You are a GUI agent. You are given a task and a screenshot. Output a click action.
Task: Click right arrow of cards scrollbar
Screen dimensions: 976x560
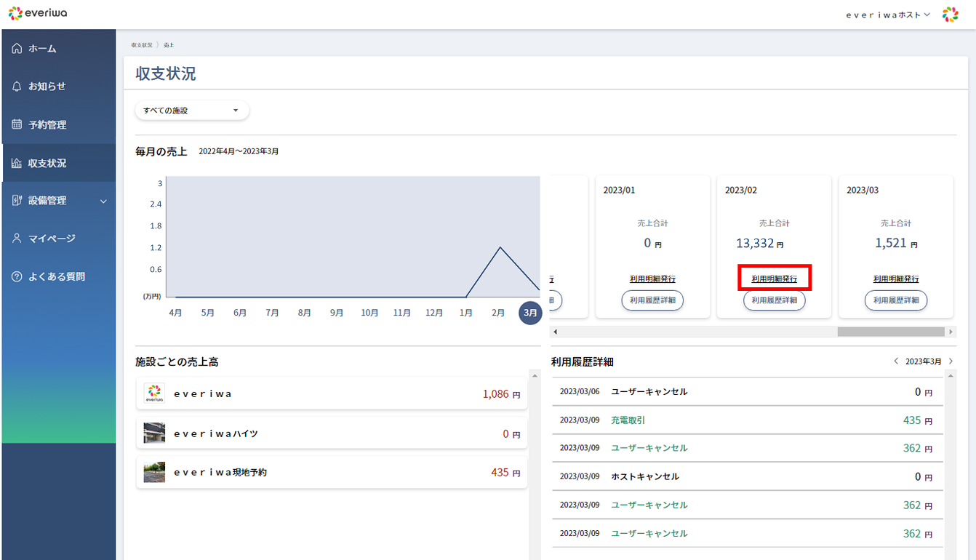951,332
